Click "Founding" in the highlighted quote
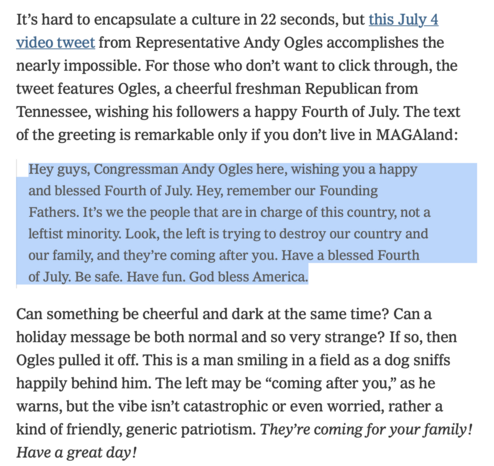 (x=349, y=191)
